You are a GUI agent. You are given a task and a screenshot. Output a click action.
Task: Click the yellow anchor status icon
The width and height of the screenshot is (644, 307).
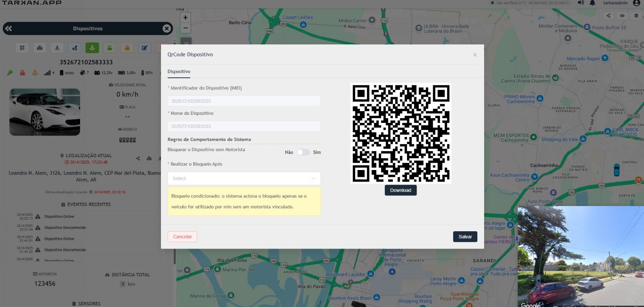(x=35, y=73)
